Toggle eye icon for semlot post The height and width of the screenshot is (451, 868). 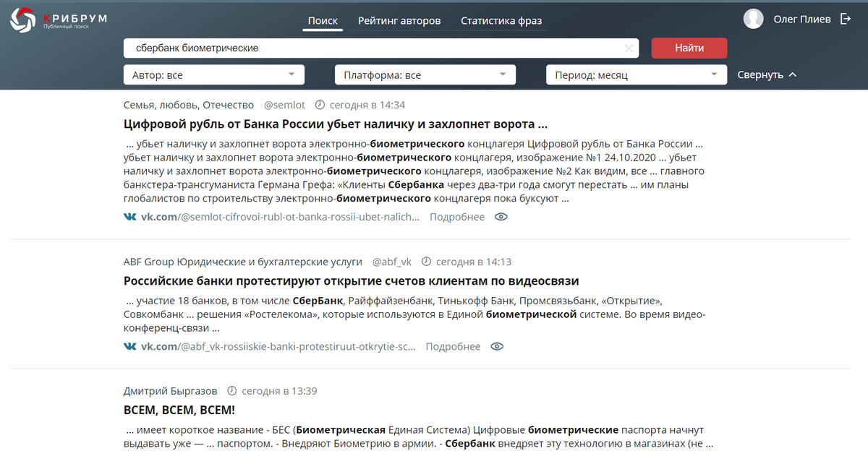(501, 217)
